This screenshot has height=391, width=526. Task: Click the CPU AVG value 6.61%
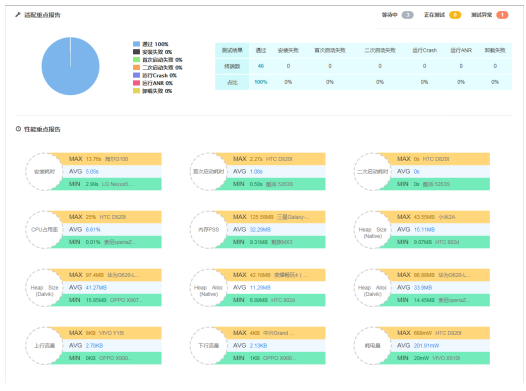coord(93,230)
